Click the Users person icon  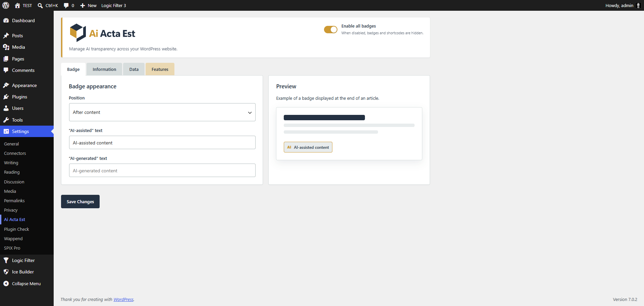[6, 108]
